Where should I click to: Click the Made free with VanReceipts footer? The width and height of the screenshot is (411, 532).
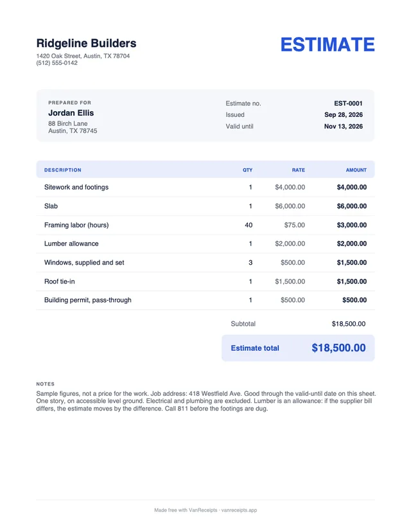205,510
